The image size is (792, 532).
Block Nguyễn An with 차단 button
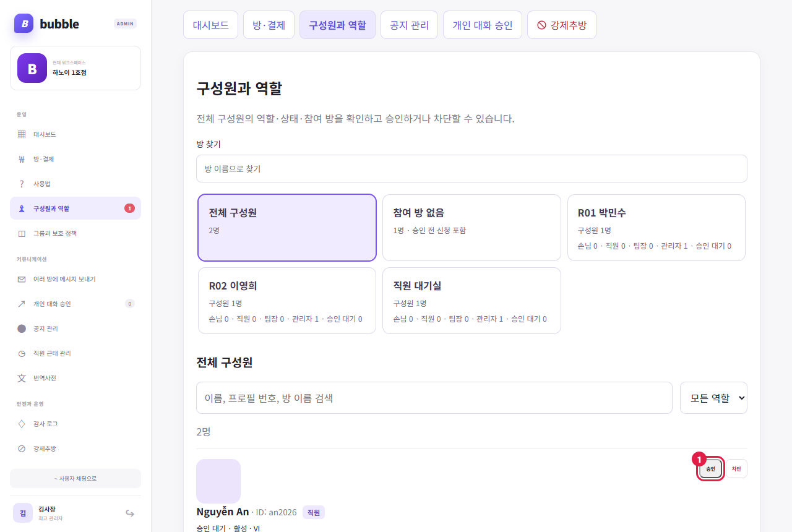(736, 469)
